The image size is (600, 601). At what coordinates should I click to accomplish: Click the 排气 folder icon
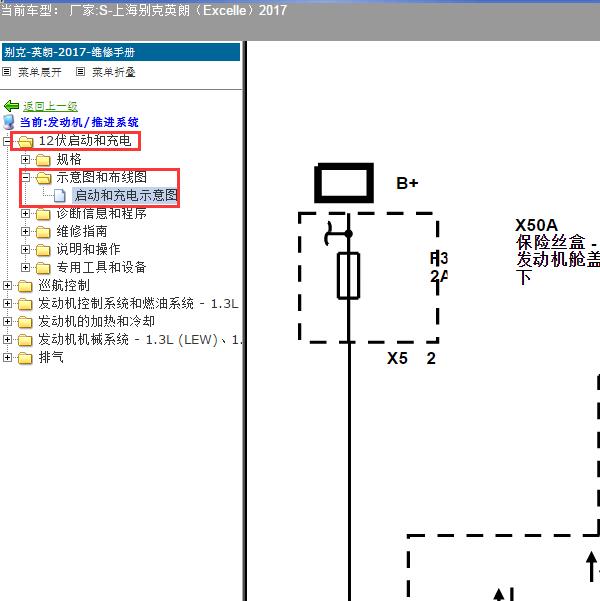pyautogui.click(x=25, y=358)
